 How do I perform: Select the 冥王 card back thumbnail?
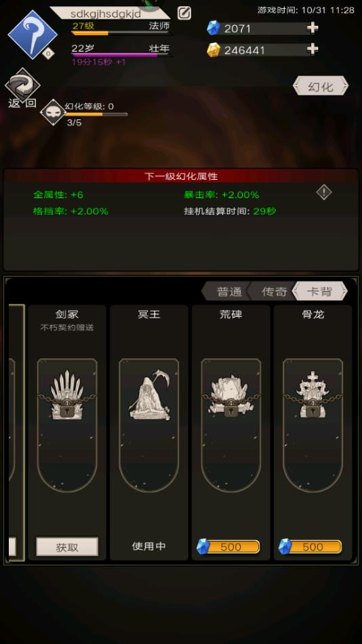149,425
